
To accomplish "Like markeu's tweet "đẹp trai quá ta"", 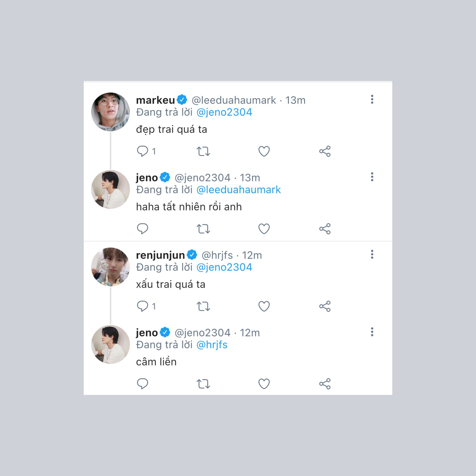I will 264,151.
